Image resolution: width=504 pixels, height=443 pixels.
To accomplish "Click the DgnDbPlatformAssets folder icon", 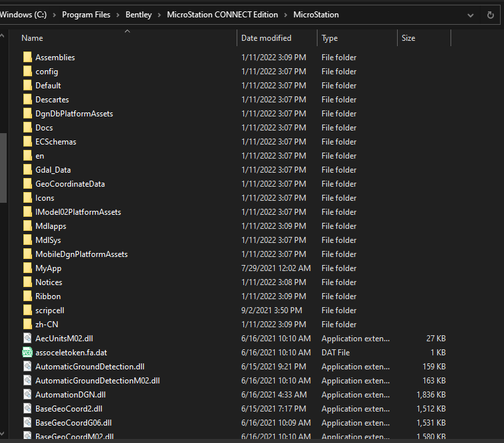I will pyautogui.click(x=27, y=114).
